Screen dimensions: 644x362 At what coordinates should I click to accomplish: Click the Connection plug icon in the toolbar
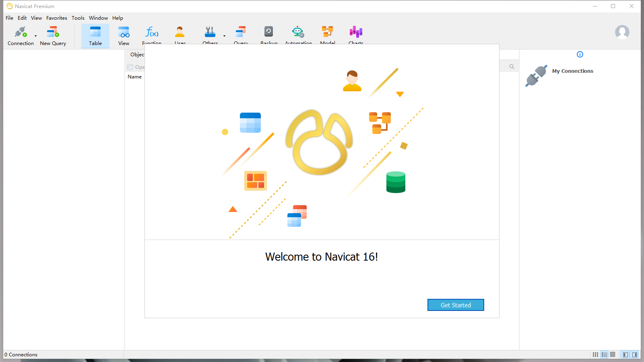click(x=21, y=32)
